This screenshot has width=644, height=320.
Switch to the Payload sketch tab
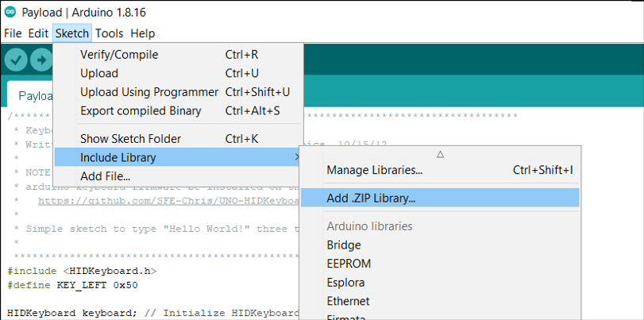pos(31,94)
